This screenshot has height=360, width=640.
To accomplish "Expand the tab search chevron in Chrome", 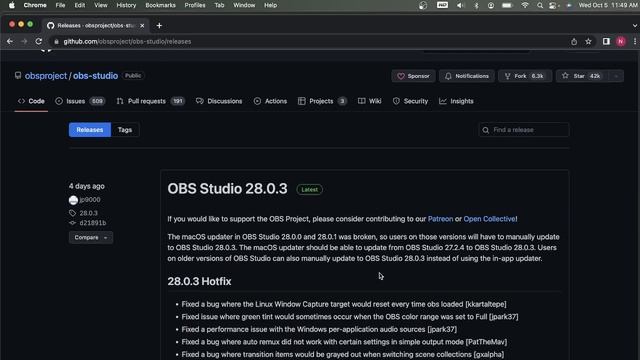I will pyautogui.click(x=635, y=25).
